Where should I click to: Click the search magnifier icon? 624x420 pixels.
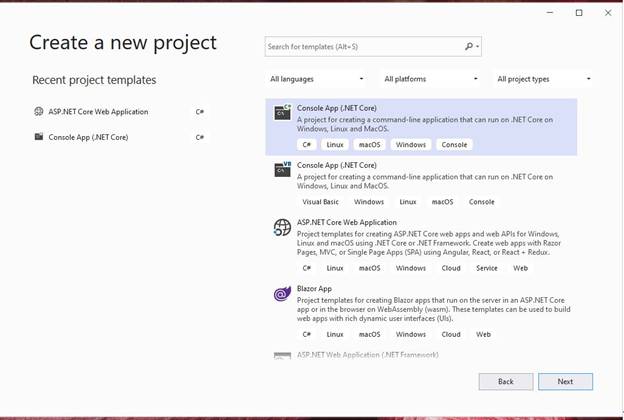click(x=469, y=47)
